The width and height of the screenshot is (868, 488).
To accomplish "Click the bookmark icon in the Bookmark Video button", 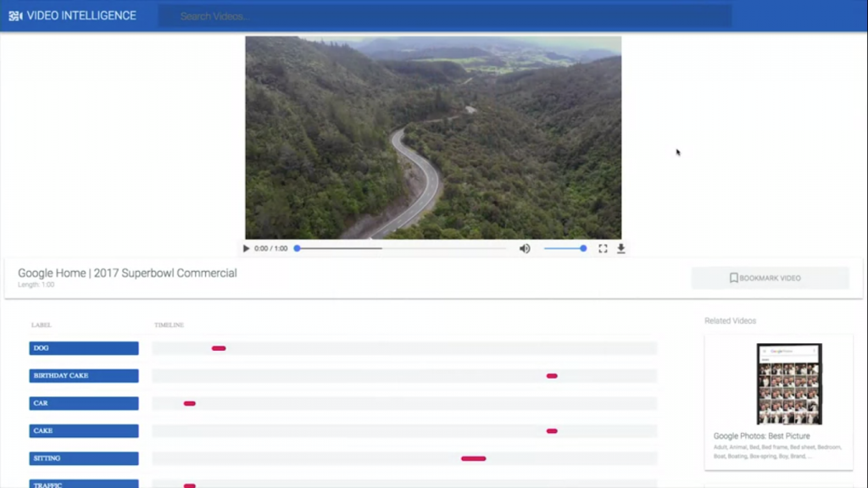I will pyautogui.click(x=733, y=278).
